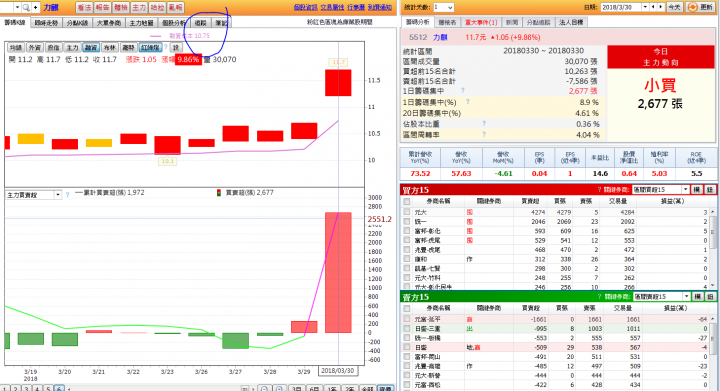Screen dimensions: 720x391
Task: Check the 元大 row checkbox in 買方15
Action: coord(406,212)
